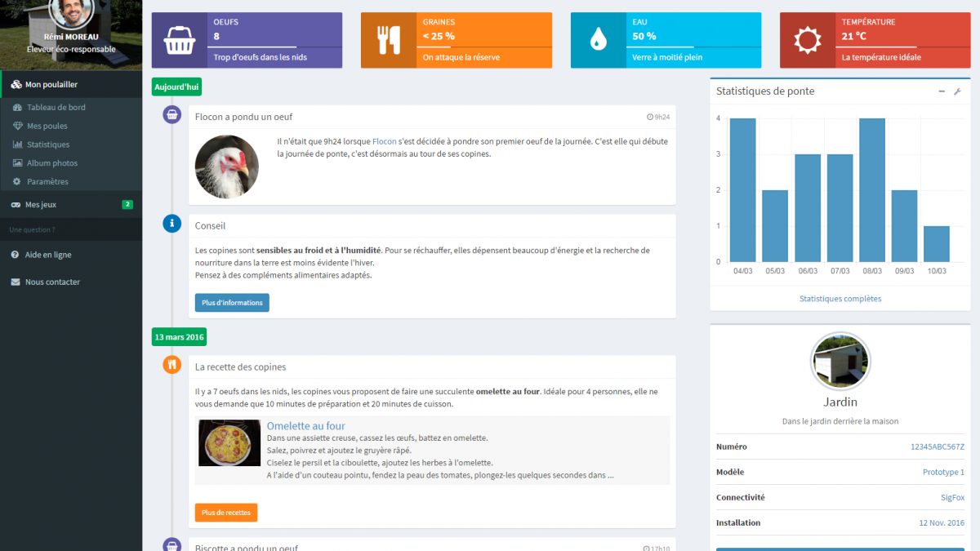The image size is (980, 551).
Task: Click the 13 mars 2016 timeline label
Action: click(x=180, y=336)
